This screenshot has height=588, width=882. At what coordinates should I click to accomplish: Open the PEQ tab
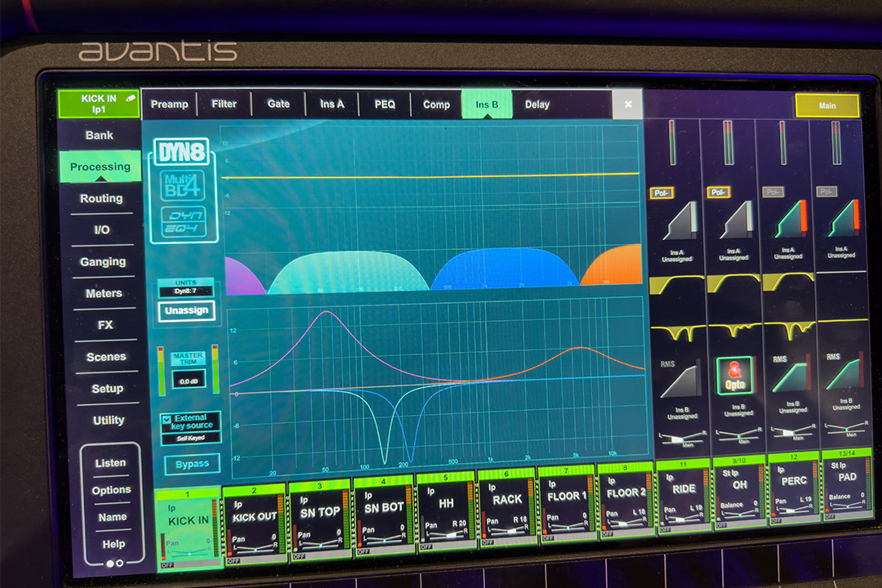click(385, 105)
